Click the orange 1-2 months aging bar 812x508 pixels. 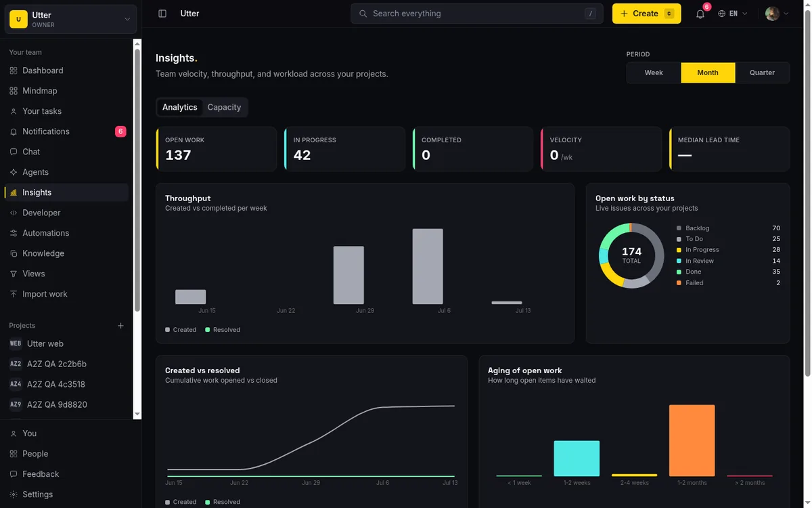click(x=692, y=440)
